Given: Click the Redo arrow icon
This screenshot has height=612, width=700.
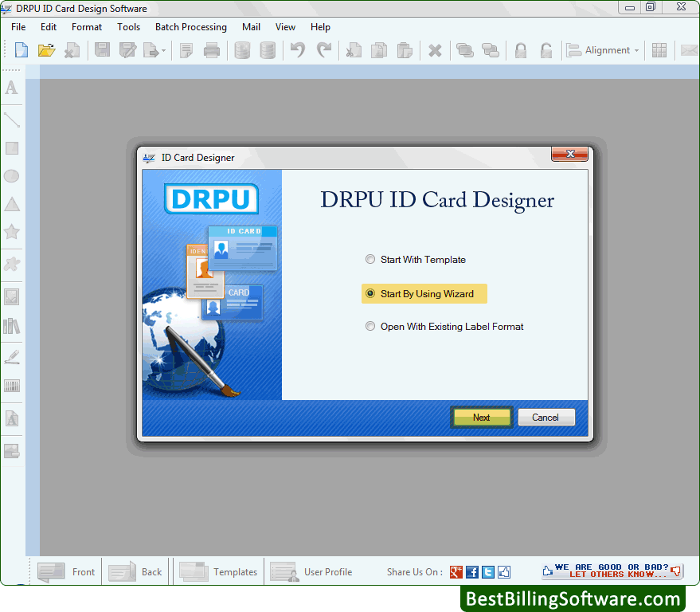Looking at the screenshot, I should pos(324,50).
